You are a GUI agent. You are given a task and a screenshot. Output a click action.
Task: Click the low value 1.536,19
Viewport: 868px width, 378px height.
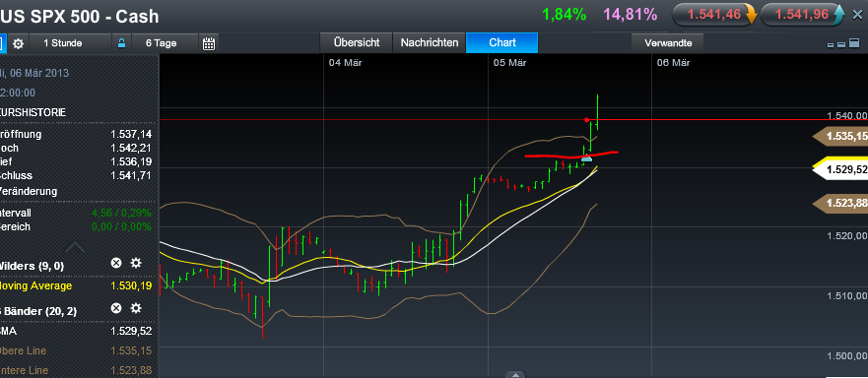pyautogui.click(x=131, y=161)
